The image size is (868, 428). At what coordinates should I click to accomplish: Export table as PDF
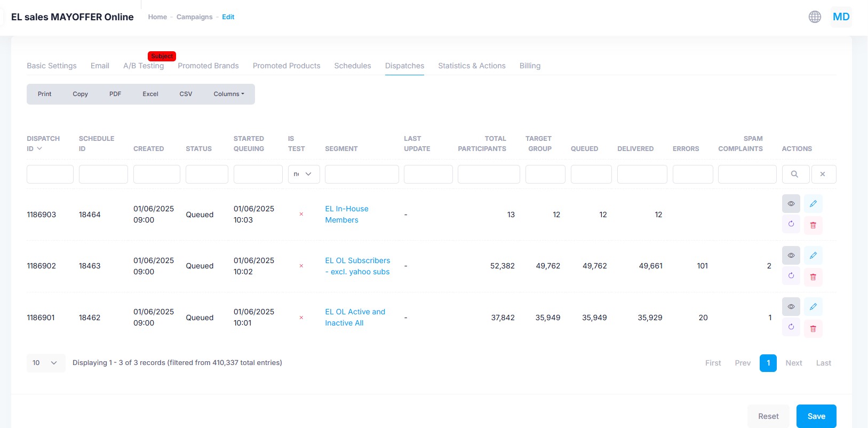pyautogui.click(x=115, y=94)
